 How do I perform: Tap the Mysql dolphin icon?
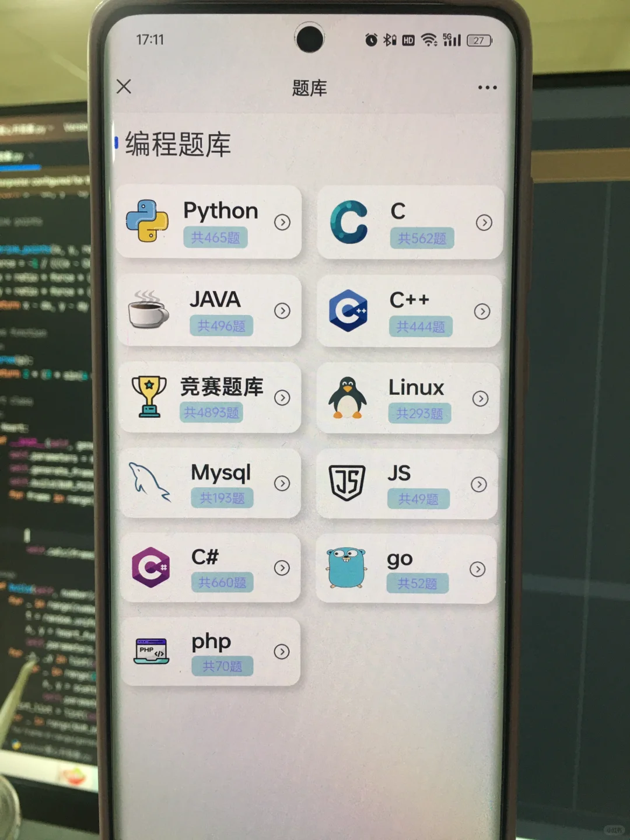(149, 482)
